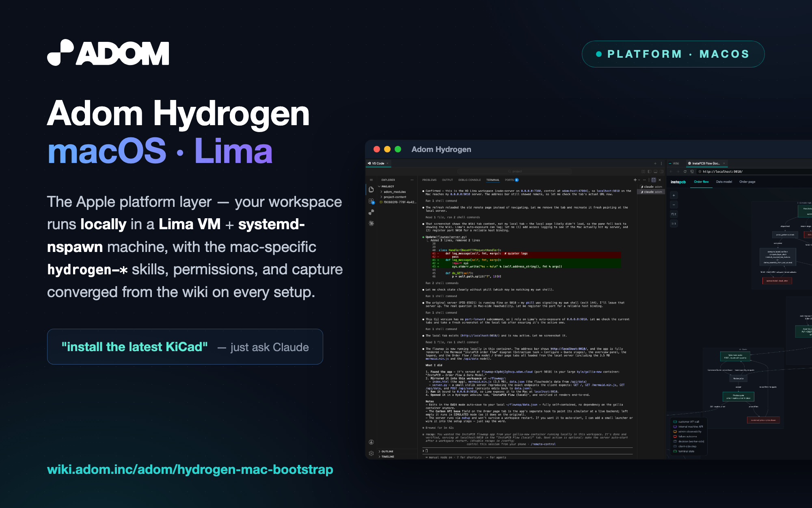The height and width of the screenshot is (508, 812).
Task: Switch to the Order page tab
Action: 747,182
